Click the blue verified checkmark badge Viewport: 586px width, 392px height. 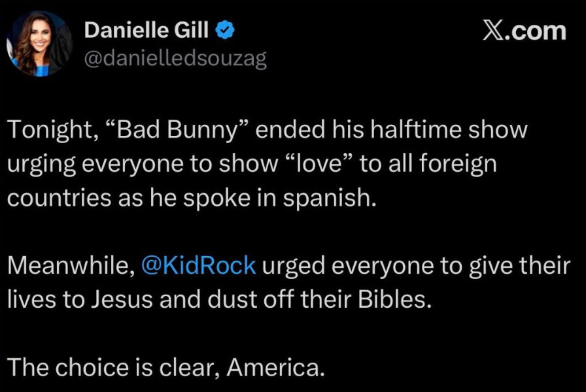click(226, 30)
